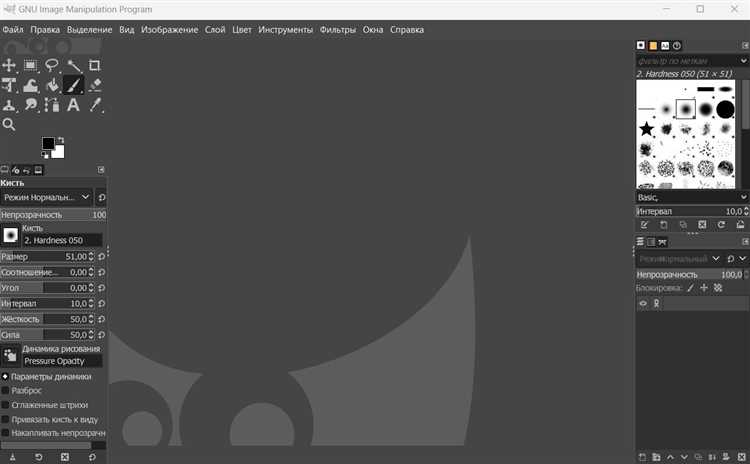The width and height of the screenshot is (750, 464).
Task: Click the background color white swatch
Action: pyautogui.click(x=59, y=153)
